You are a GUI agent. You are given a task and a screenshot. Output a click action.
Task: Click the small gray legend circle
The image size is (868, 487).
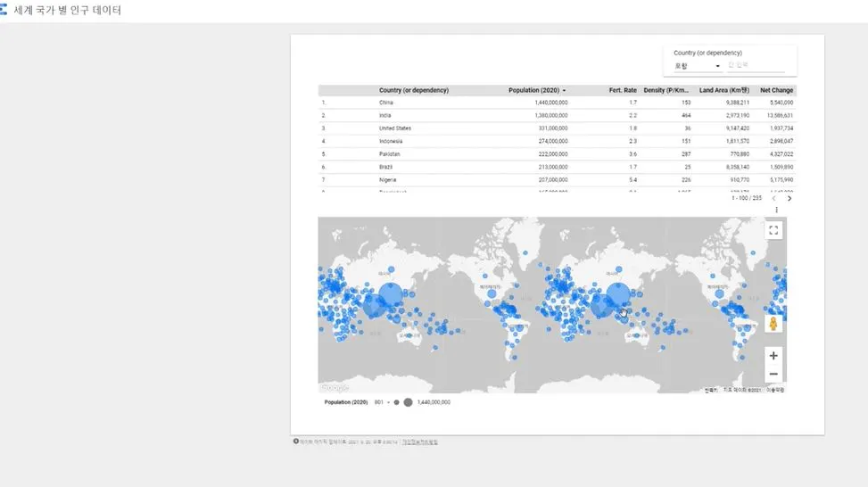(x=396, y=402)
